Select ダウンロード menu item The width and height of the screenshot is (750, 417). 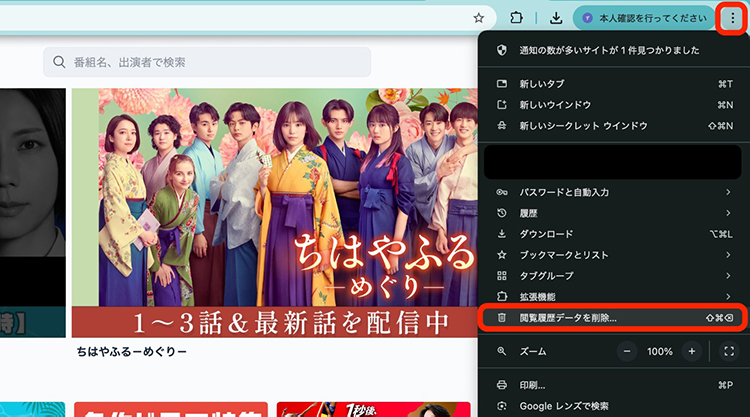[x=613, y=234]
